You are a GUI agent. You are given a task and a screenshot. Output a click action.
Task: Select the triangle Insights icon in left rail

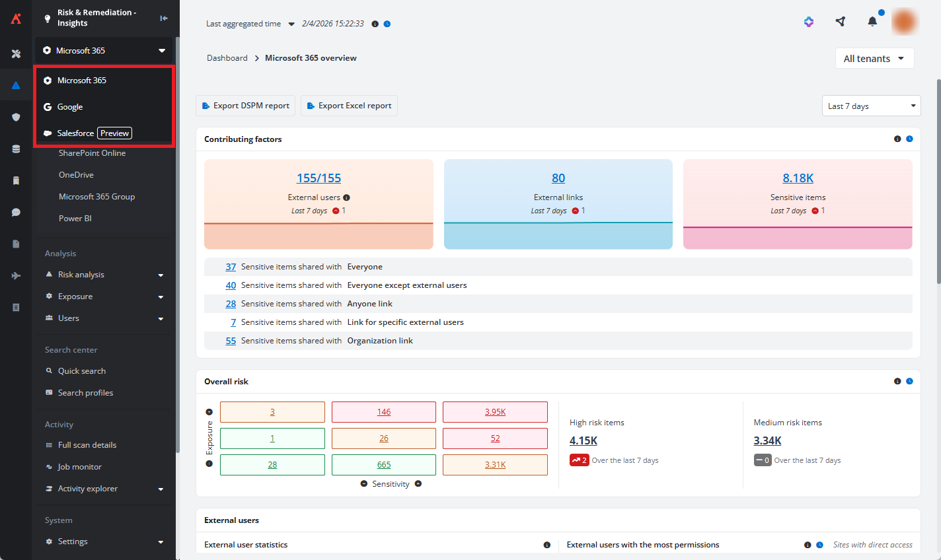pyautogui.click(x=16, y=85)
